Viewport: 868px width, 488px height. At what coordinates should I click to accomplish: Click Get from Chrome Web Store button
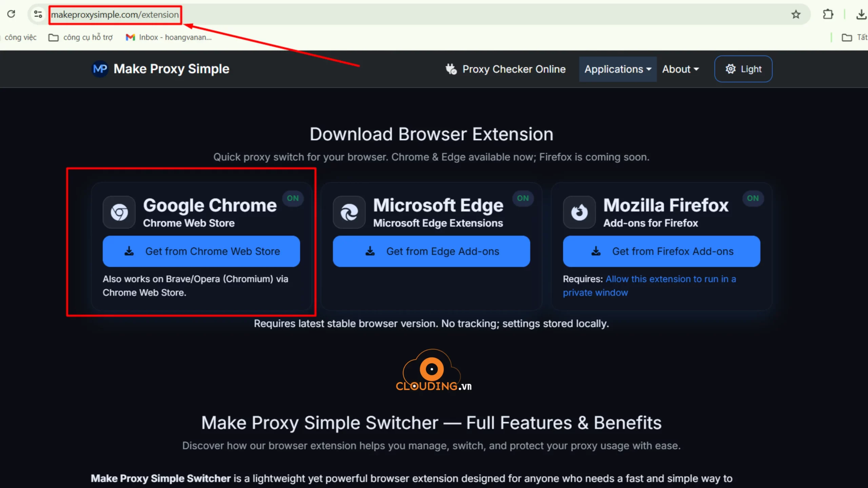[x=201, y=251]
